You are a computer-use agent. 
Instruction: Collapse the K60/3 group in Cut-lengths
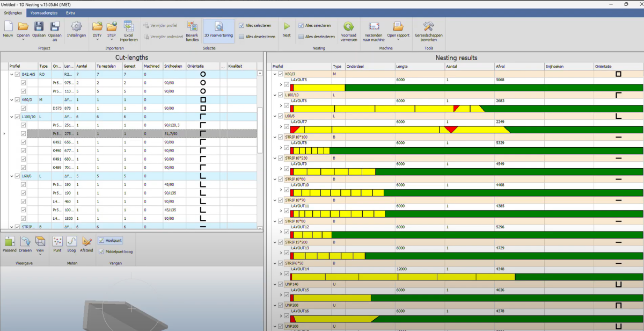pyautogui.click(x=11, y=100)
